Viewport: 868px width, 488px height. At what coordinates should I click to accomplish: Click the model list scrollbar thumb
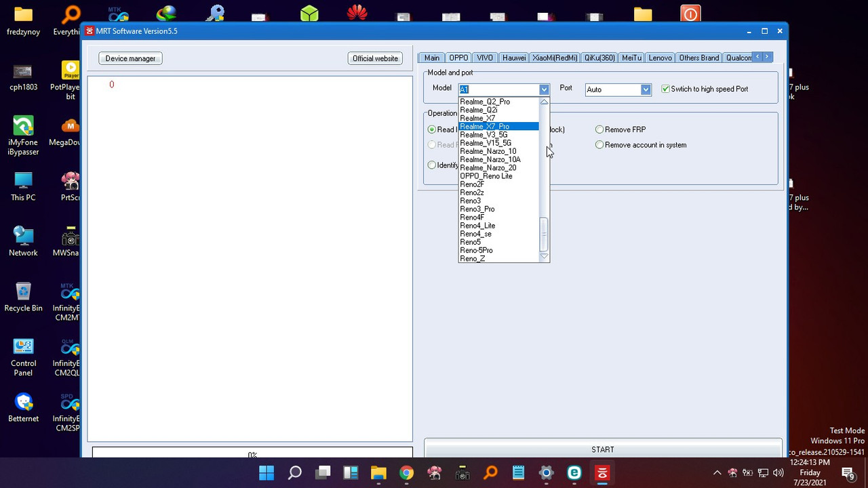tap(544, 235)
